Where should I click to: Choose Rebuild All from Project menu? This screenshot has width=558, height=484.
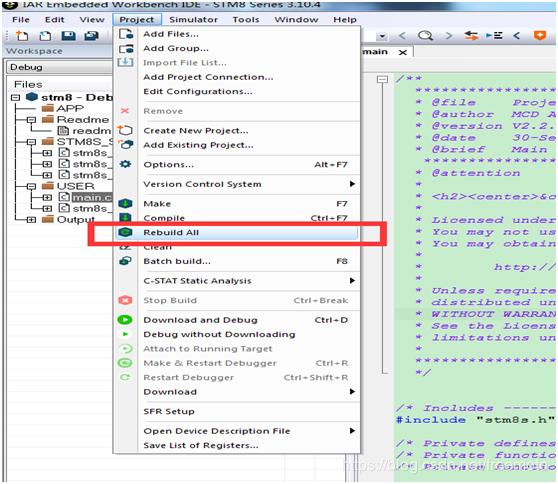click(x=237, y=232)
